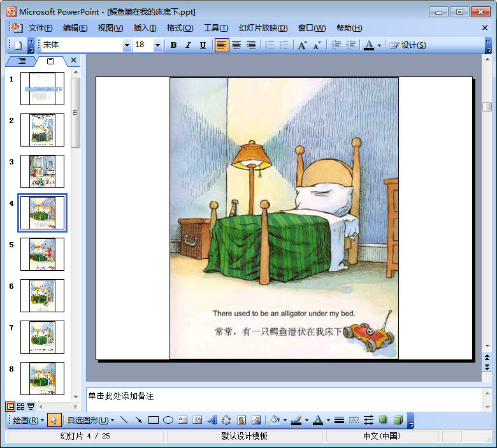Viewport: 497px width, 448px height.
Task: Select the Oval drawing tool
Action: pos(168,421)
